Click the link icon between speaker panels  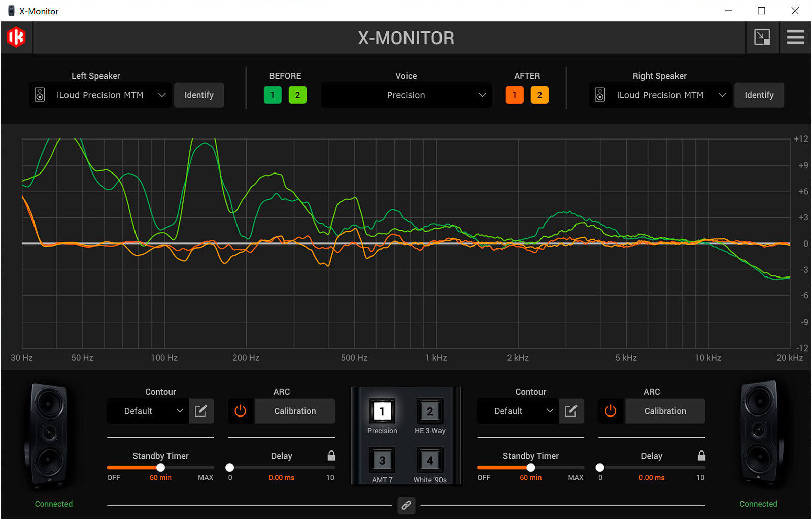point(406,505)
